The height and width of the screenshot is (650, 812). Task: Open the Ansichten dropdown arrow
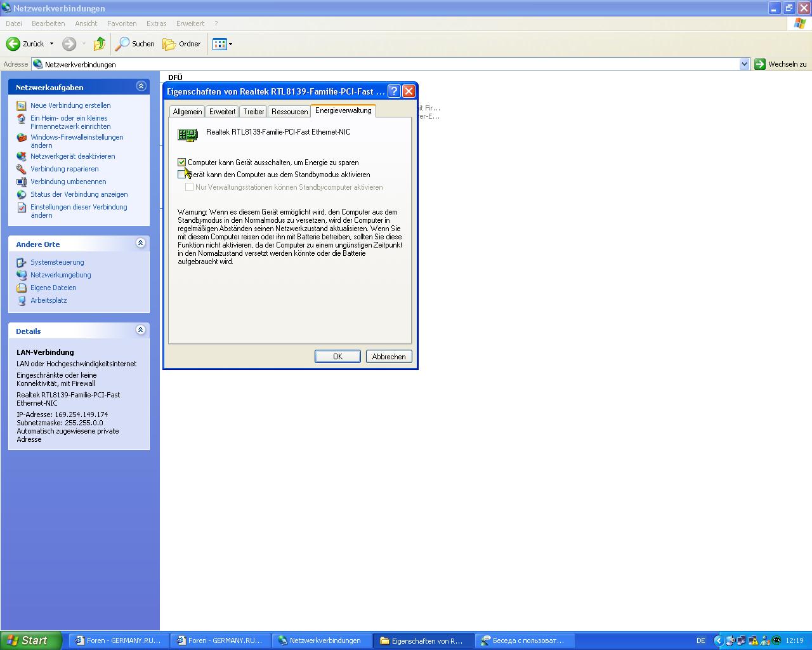(x=230, y=44)
